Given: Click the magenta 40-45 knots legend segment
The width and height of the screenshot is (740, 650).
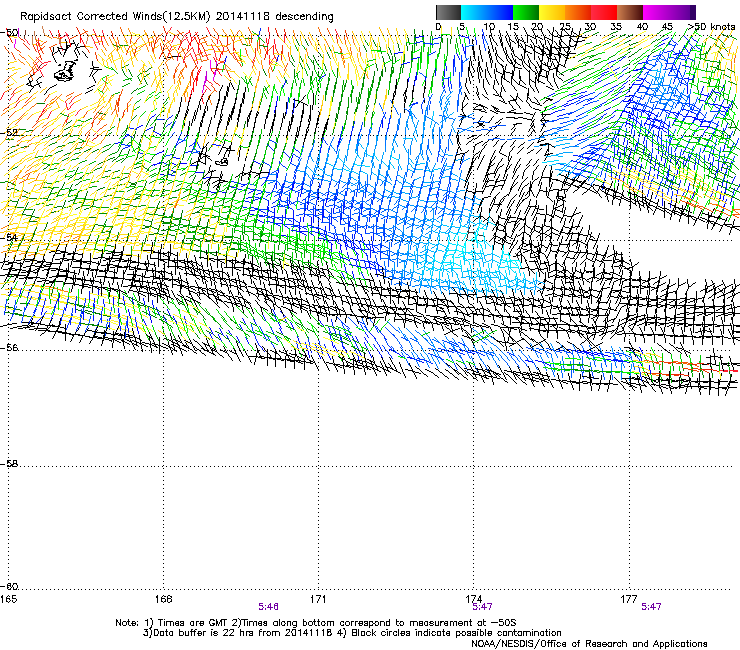Looking at the screenshot, I should pos(656,12).
